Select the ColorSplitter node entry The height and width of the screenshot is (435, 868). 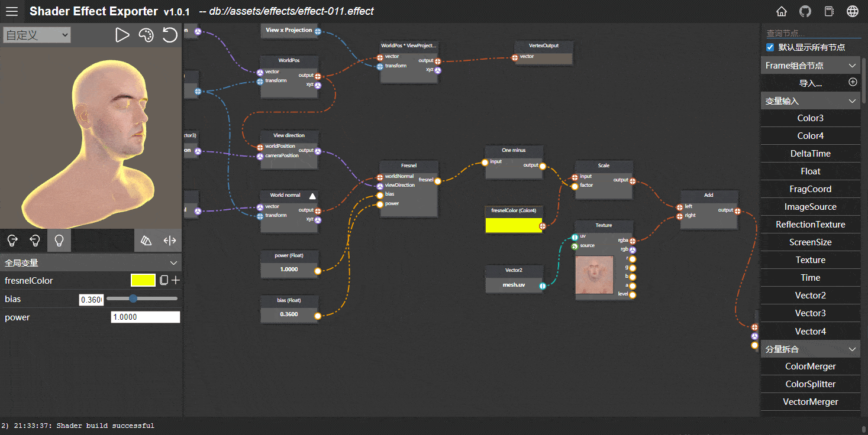(810, 384)
